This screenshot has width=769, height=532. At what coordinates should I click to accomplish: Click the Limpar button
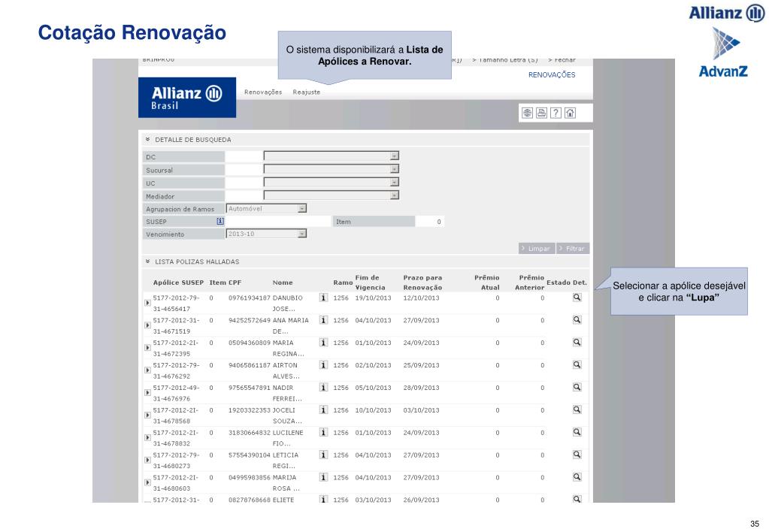click(x=537, y=249)
